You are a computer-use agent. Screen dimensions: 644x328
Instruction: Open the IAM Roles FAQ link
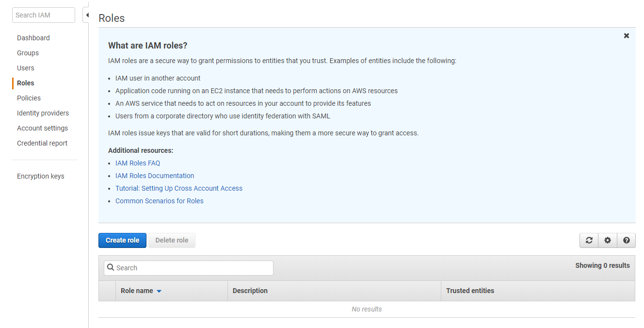[x=138, y=163]
